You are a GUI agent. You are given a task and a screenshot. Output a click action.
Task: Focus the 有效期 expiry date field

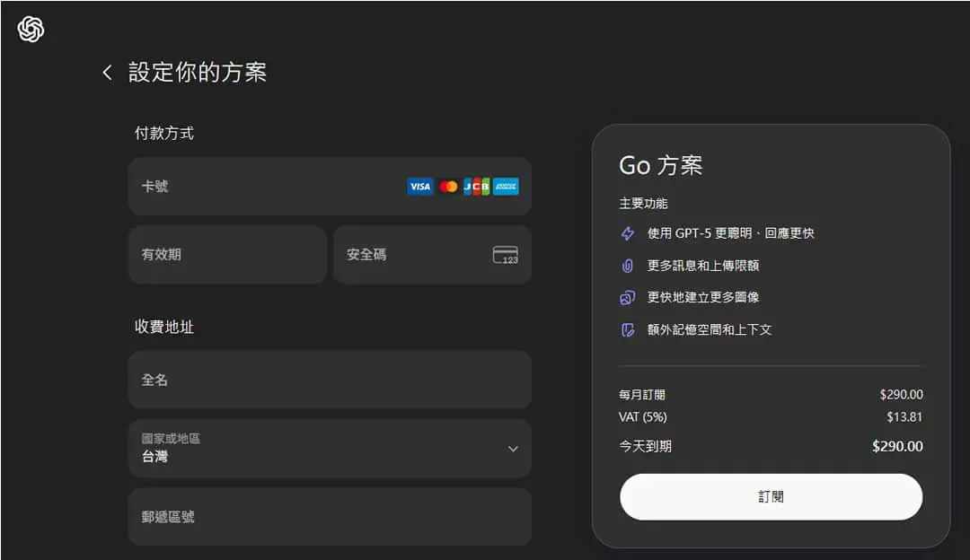pyautogui.click(x=227, y=255)
